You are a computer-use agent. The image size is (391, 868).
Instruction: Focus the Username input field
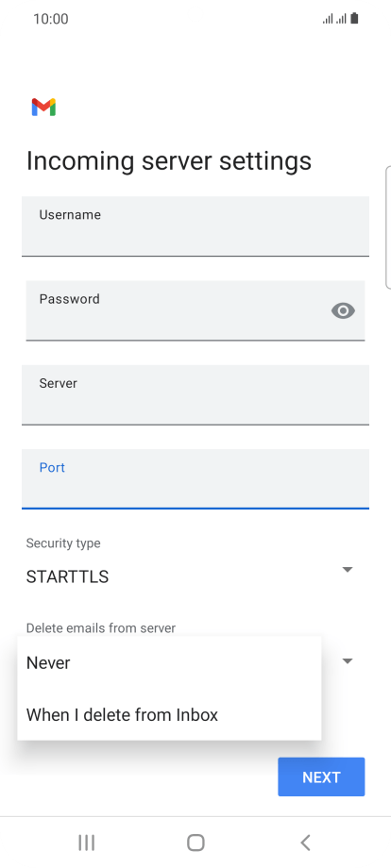point(195,226)
